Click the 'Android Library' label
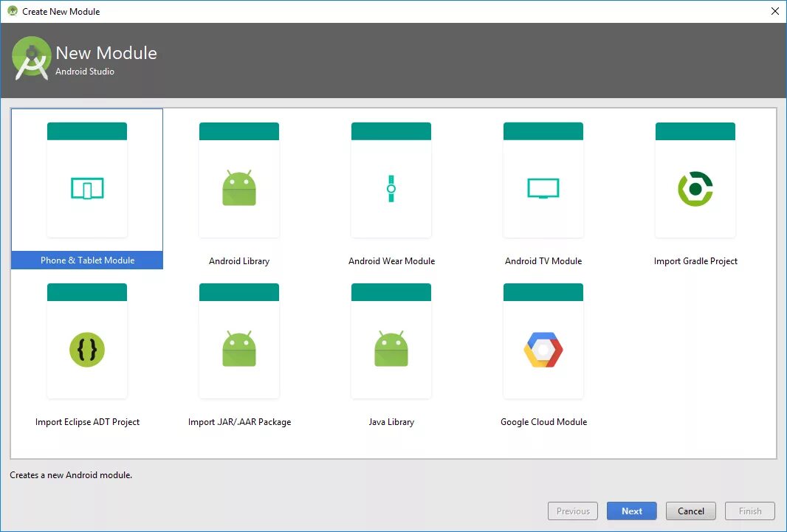This screenshot has width=787, height=532. (239, 260)
